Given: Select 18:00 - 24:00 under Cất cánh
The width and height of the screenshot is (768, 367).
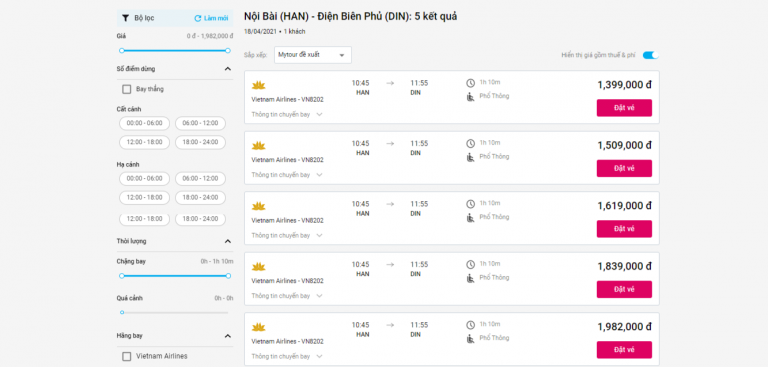Looking at the screenshot, I should [200, 142].
